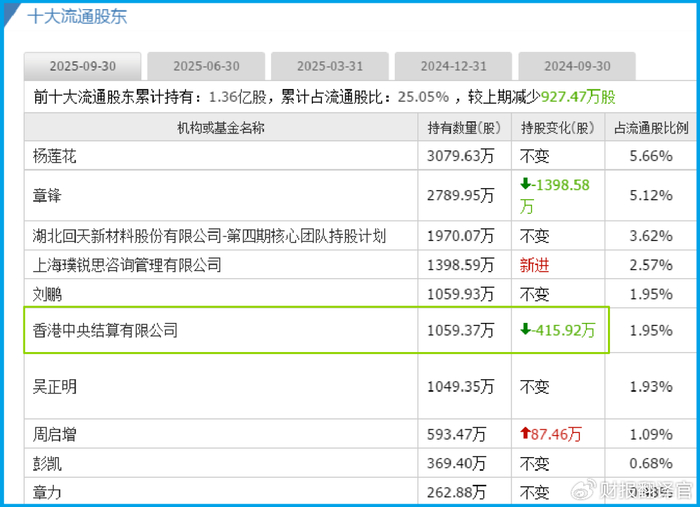Image resolution: width=700 pixels, height=507 pixels.
Task: Click the 927.47万股 reduction figure
Action: coord(578,97)
